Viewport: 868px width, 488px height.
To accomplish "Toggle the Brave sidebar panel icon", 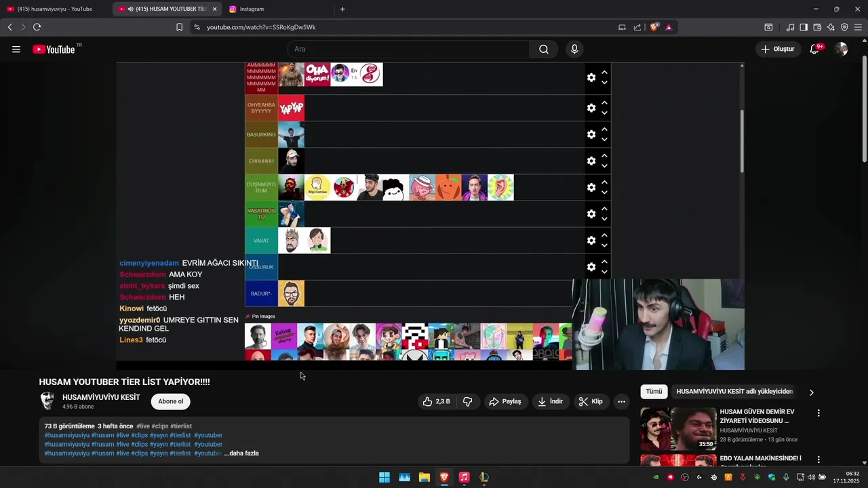I will point(804,27).
